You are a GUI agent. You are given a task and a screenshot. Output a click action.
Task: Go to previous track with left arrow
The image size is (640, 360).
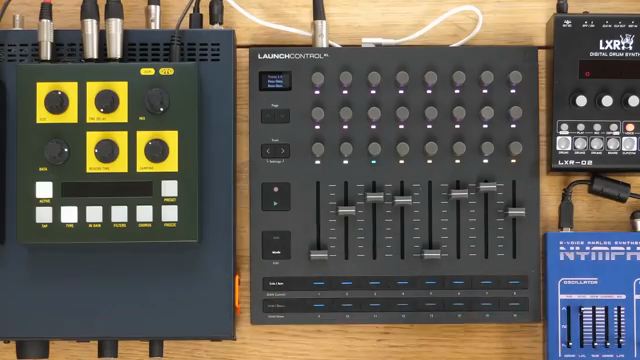tap(269, 151)
